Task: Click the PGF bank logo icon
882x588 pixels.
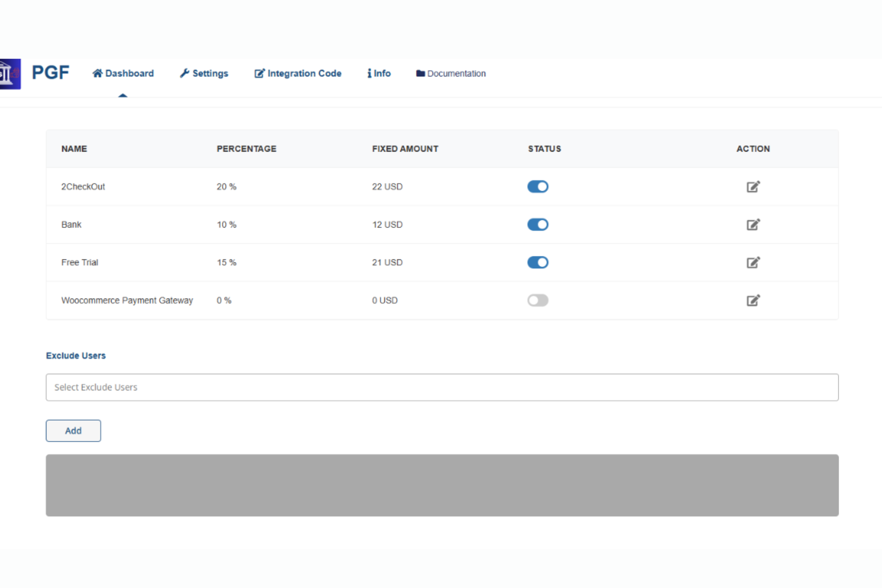Action: pos(10,74)
